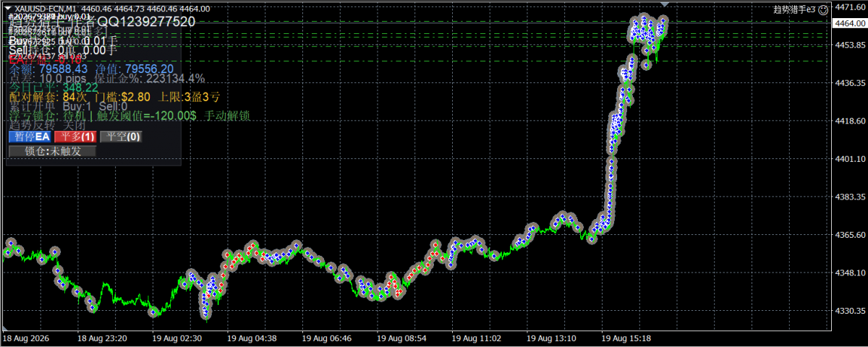The image size is (868, 347).
Task: Click the 19 Aug 06:46 time axis label
Action: (x=326, y=338)
